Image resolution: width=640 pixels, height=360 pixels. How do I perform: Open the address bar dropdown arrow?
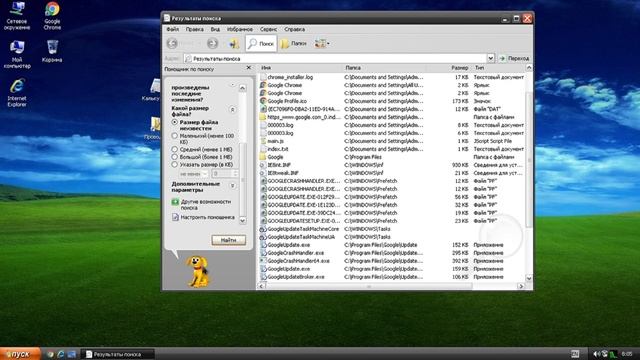[x=491, y=58]
